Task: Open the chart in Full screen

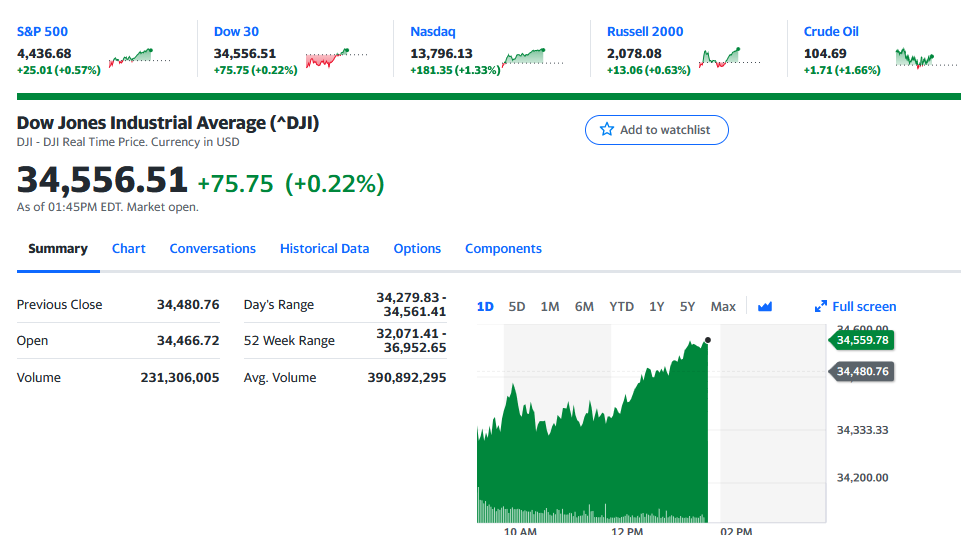Action: (x=856, y=306)
